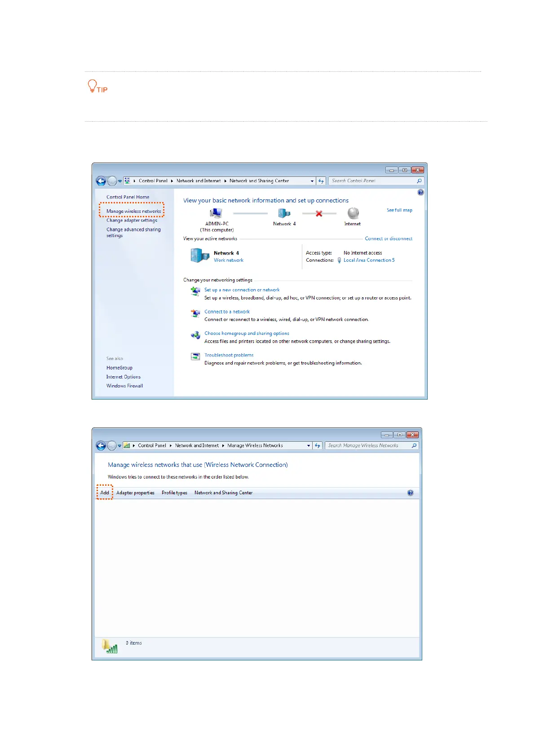Click signal bars icon in Manage Wireless address bar
The width and height of the screenshot is (535, 756).
point(127,446)
